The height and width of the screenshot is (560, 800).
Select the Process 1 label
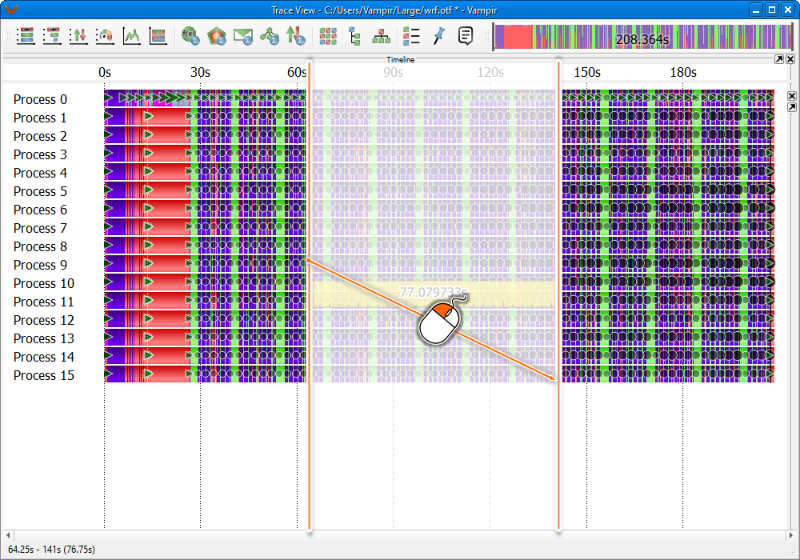40,118
